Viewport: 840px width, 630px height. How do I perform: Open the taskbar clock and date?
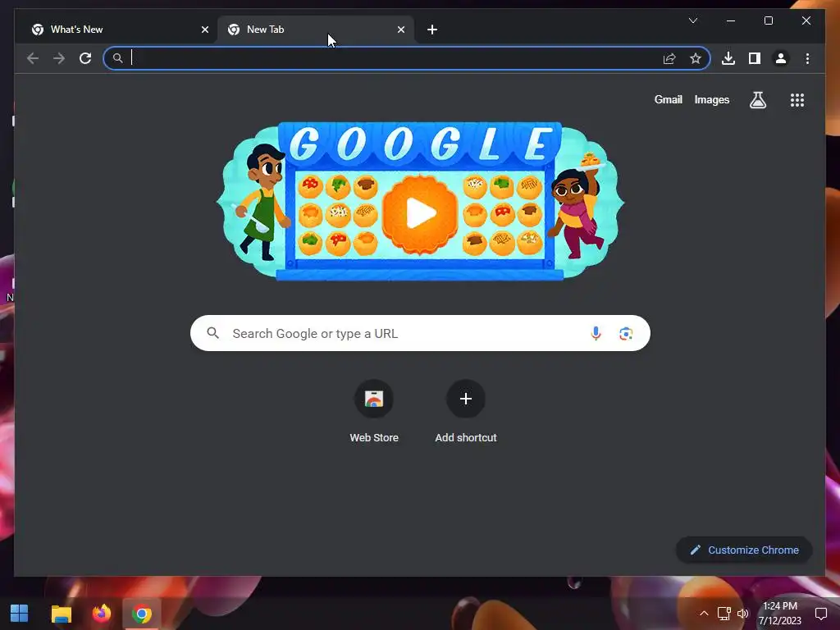779,614
